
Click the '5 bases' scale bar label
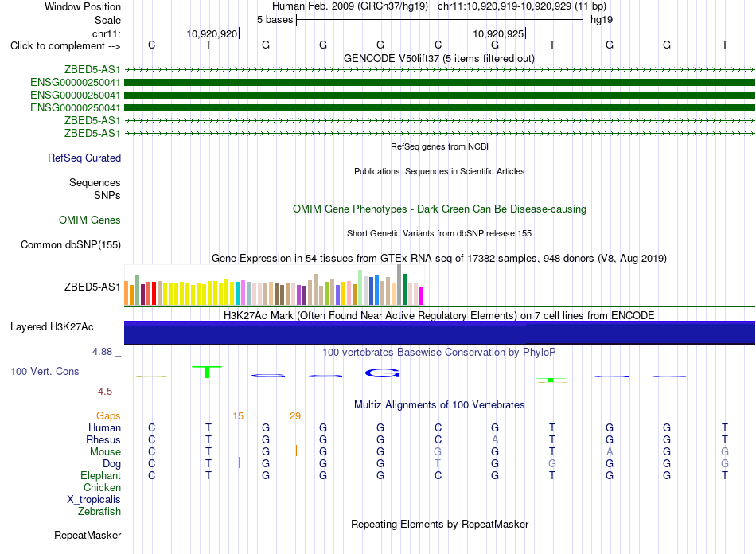[x=275, y=20]
